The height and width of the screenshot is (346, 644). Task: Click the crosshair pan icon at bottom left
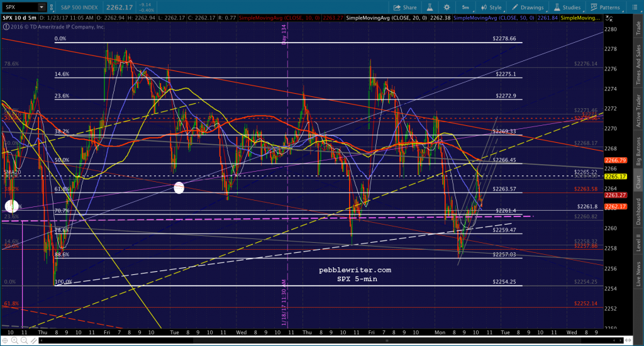coord(5,340)
